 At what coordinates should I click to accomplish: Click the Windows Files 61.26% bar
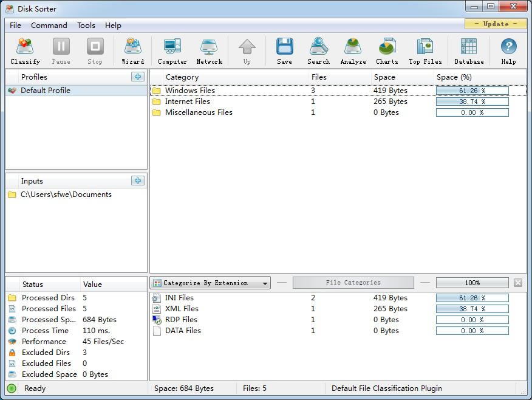click(x=472, y=91)
